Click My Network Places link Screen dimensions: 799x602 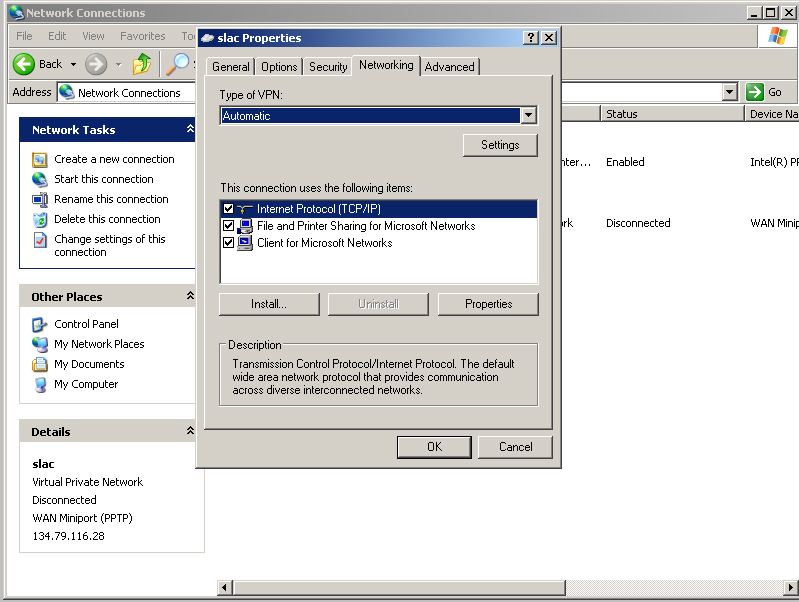point(99,344)
